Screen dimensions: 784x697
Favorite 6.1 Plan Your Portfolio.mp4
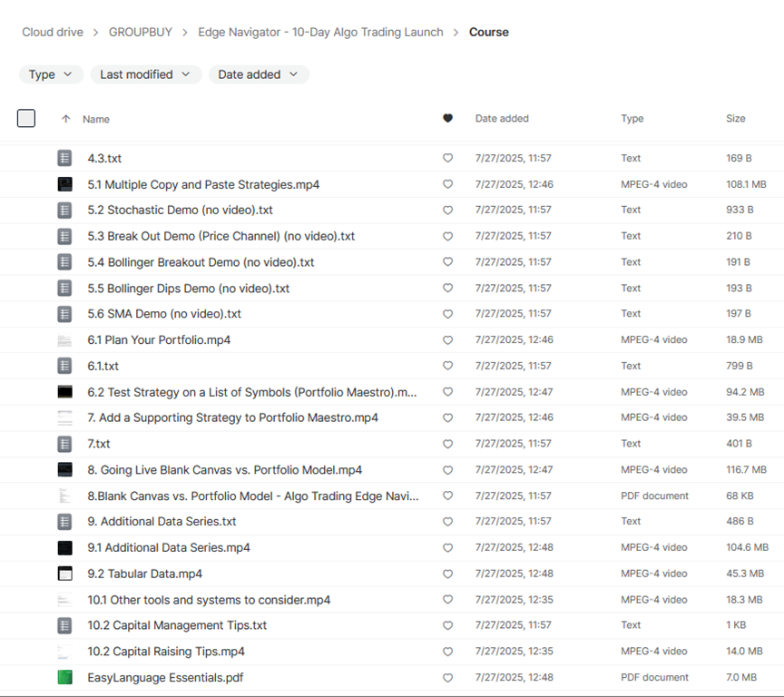[x=448, y=340]
